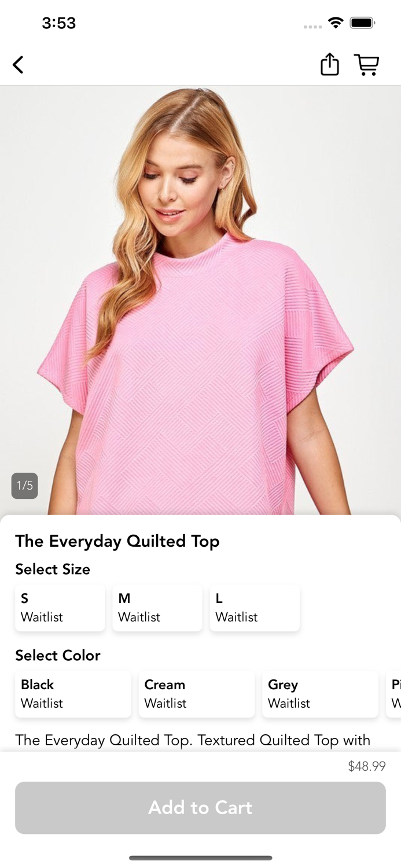This screenshot has height=868, width=401.
Task: Select size M Waitlist option
Action: point(157,608)
